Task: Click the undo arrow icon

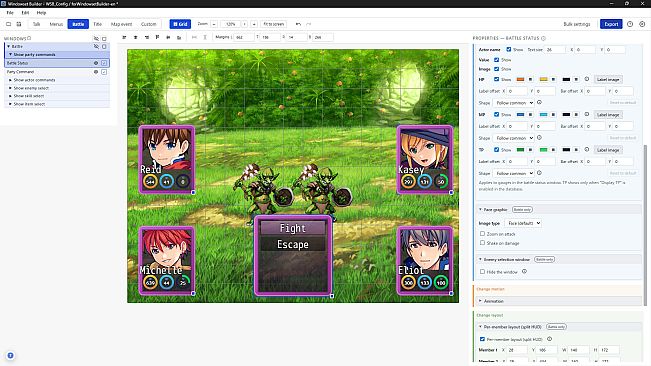Action: [x=298, y=24]
